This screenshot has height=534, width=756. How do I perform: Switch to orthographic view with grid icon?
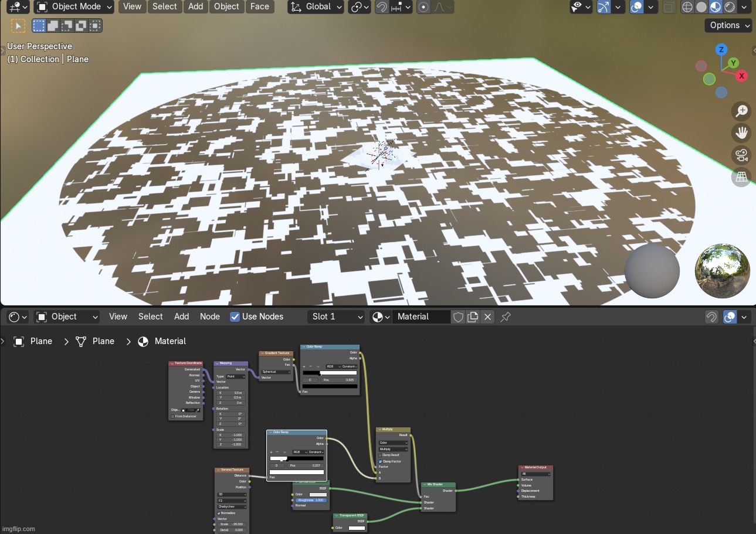coord(741,177)
